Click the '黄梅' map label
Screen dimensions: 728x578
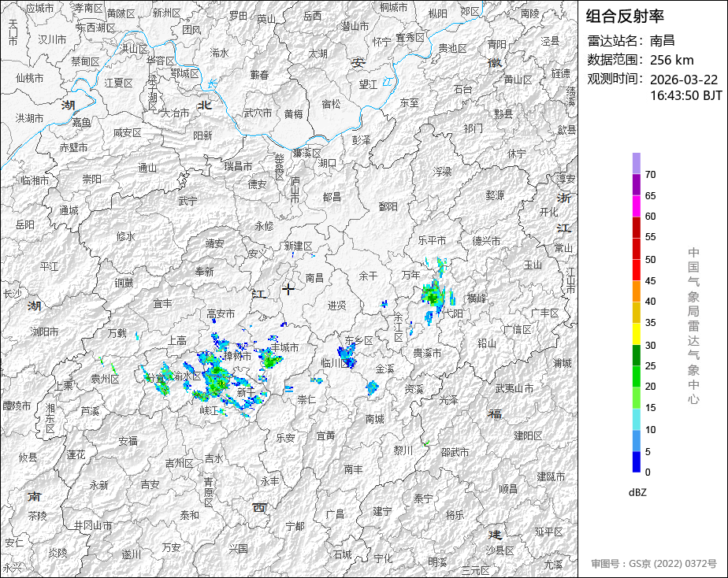[x=293, y=113]
